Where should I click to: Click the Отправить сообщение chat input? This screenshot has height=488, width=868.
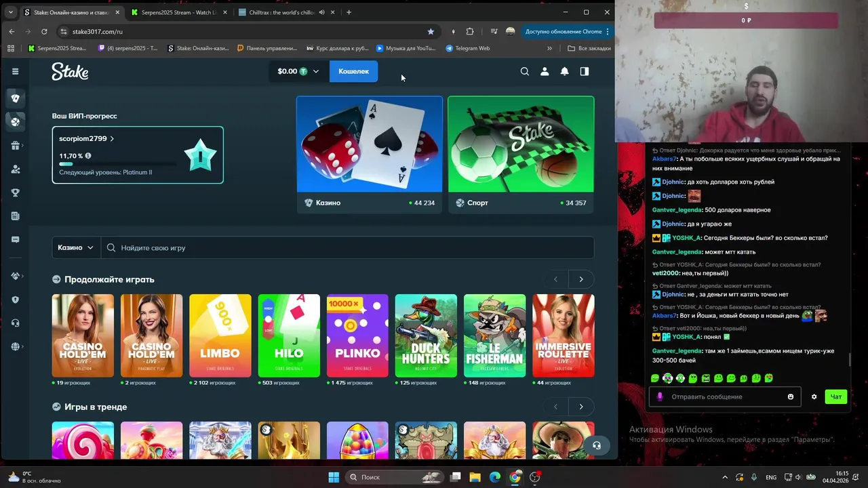click(724, 396)
